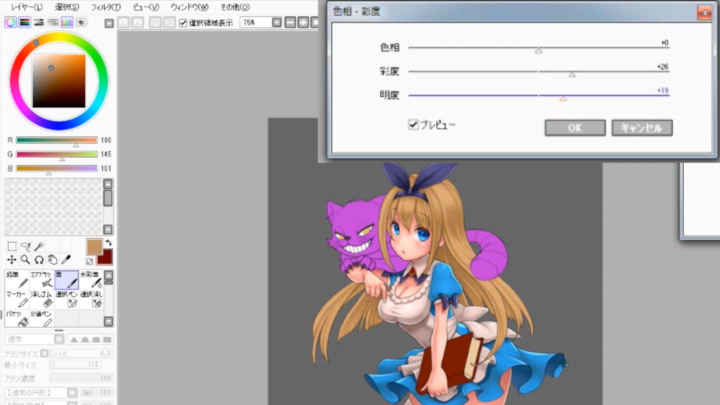Toggle the color wheel panel
The width and height of the screenshot is (720, 405).
tap(11, 22)
